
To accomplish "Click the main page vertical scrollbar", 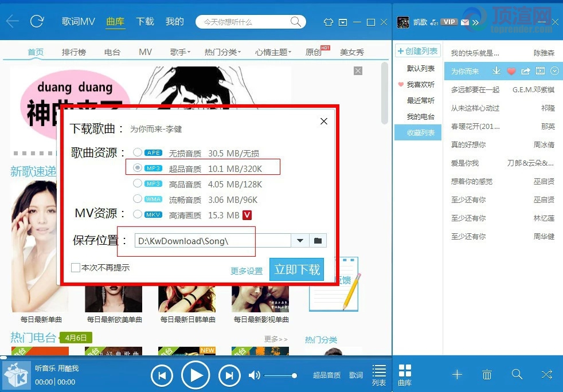I will pos(385,93).
